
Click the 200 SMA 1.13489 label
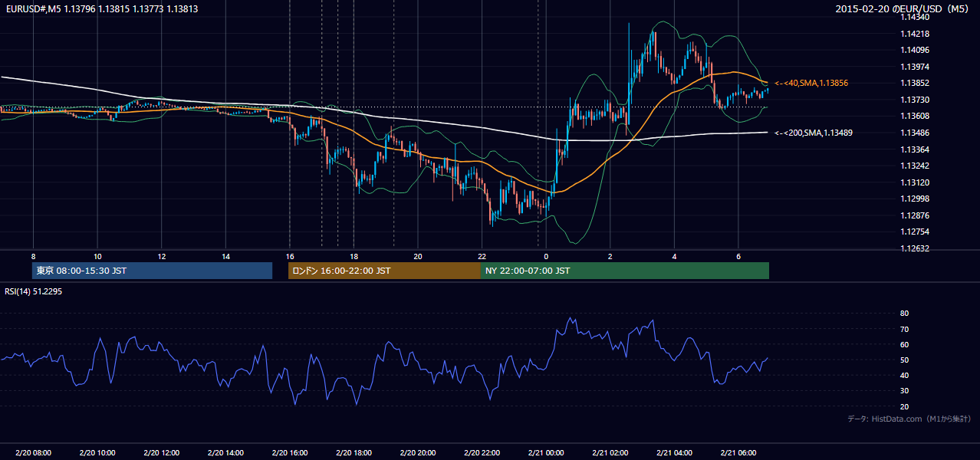[x=813, y=133]
